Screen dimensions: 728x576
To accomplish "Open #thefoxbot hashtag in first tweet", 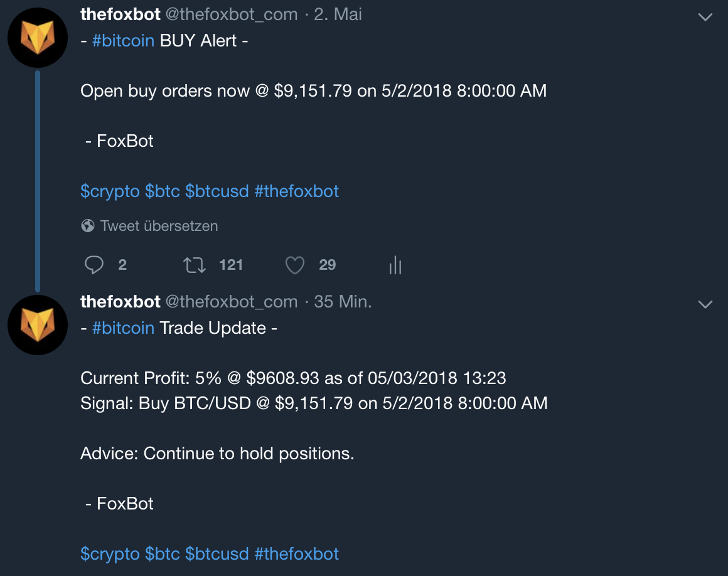I will [297, 192].
